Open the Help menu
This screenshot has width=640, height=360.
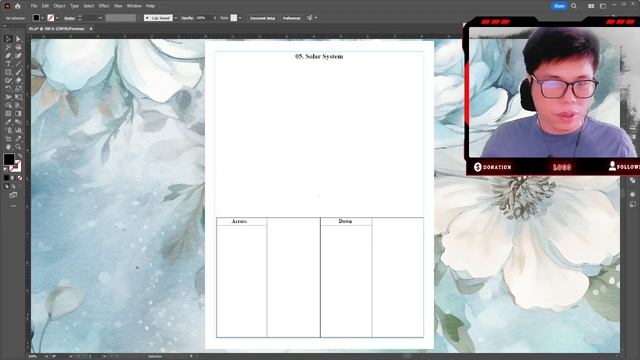151,6
